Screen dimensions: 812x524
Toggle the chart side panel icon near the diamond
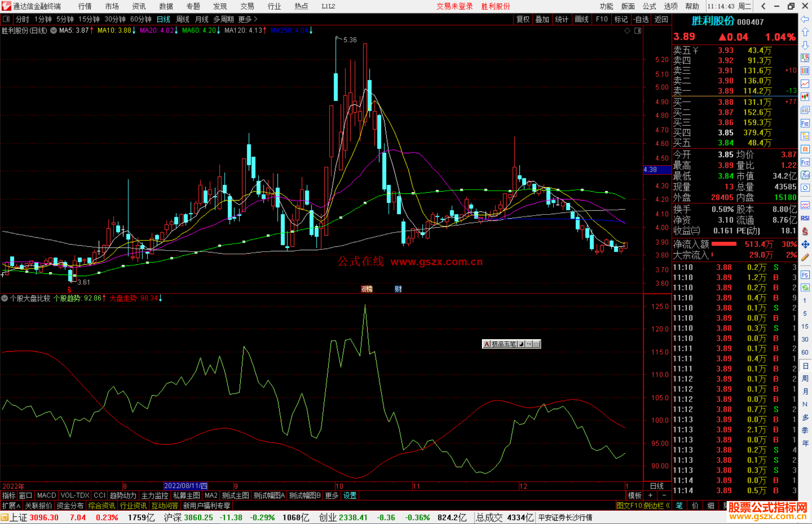[638, 31]
